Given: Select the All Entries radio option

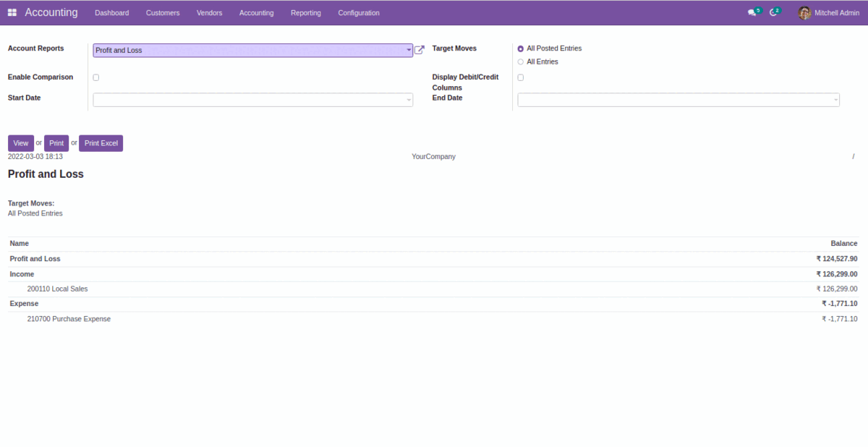Looking at the screenshot, I should click(521, 62).
